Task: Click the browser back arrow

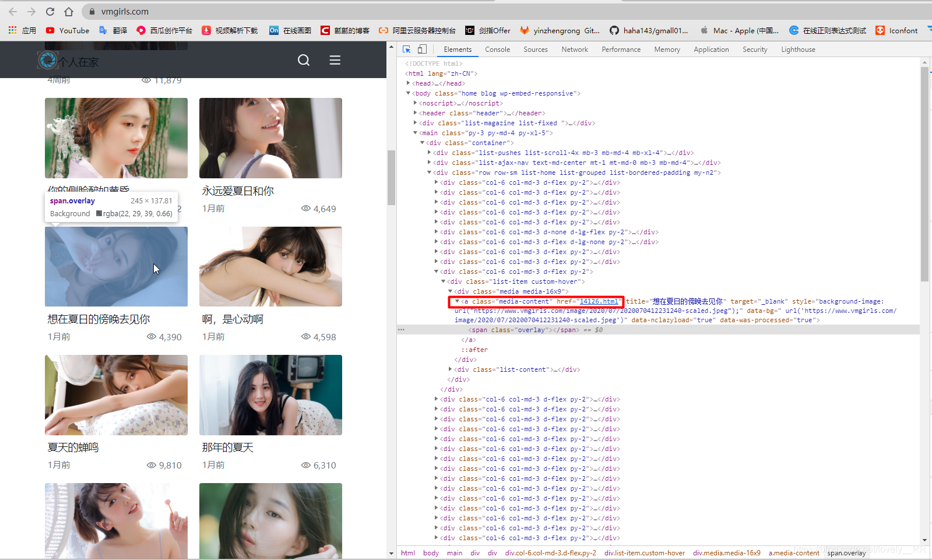Action: point(13,12)
